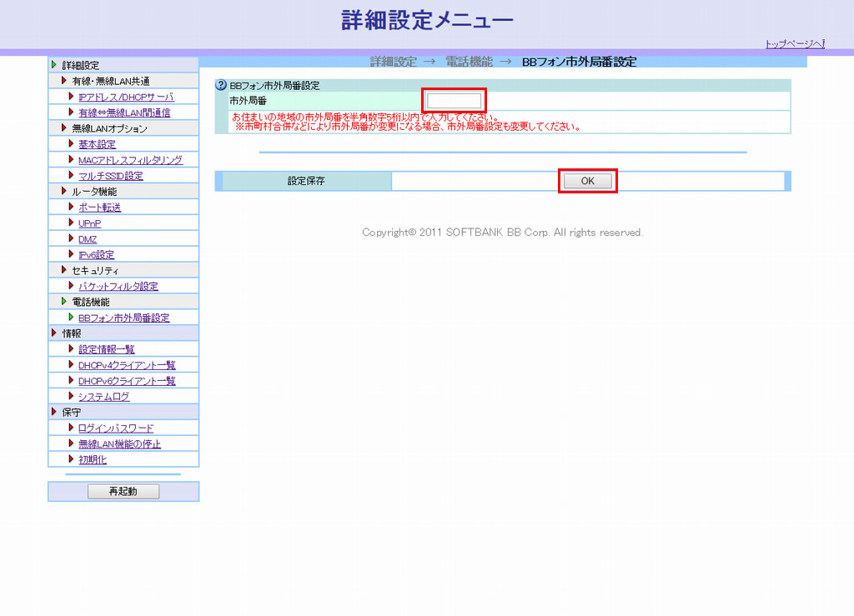Open MACアドレスフィルタリング page
Screen dimensions: 854x616
130,160
